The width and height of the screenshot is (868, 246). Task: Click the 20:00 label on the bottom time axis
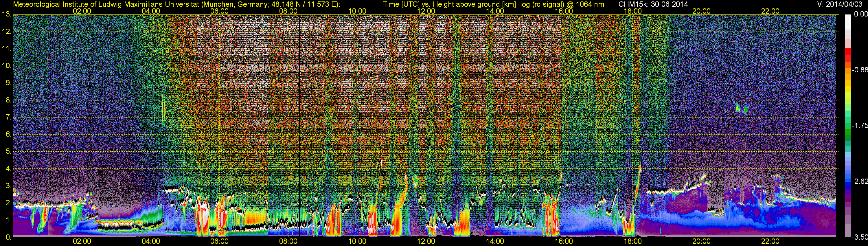click(702, 242)
